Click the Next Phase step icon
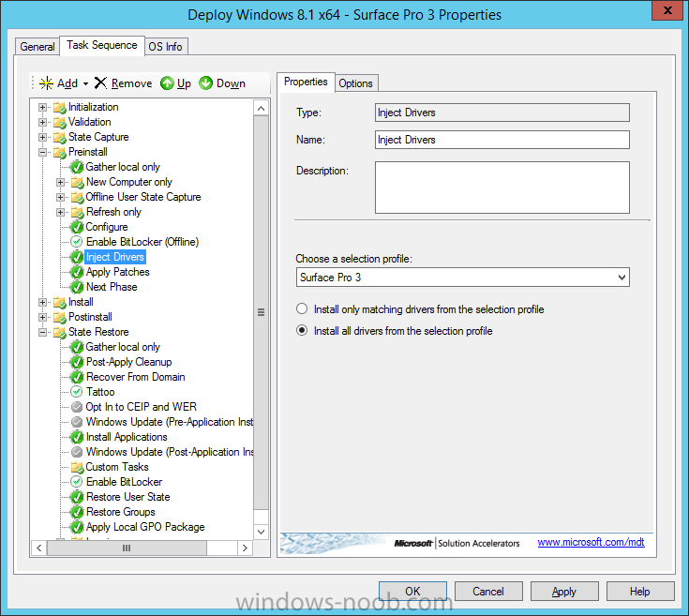 pos(77,287)
